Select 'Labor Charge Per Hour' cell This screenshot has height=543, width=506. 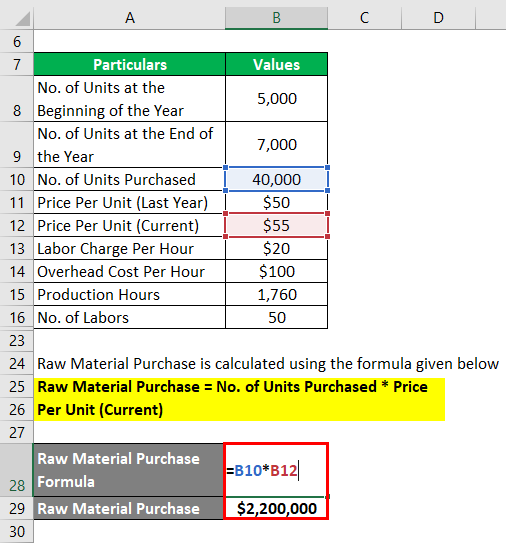coord(130,249)
